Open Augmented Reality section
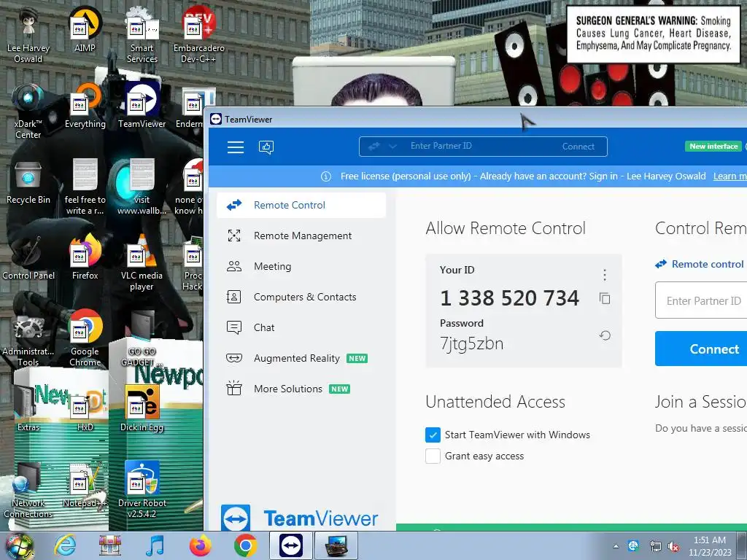This screenshot has width=747, height=560. click(301, 358)
